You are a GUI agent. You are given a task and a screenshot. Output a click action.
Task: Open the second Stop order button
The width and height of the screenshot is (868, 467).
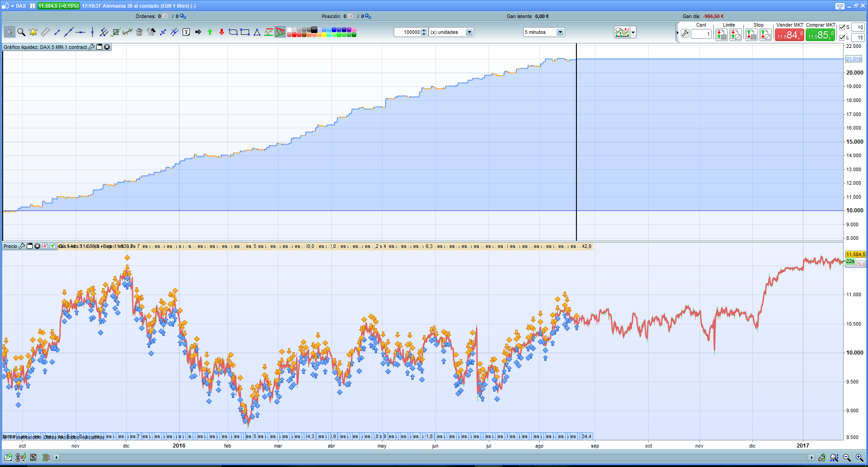pos(765,34)
